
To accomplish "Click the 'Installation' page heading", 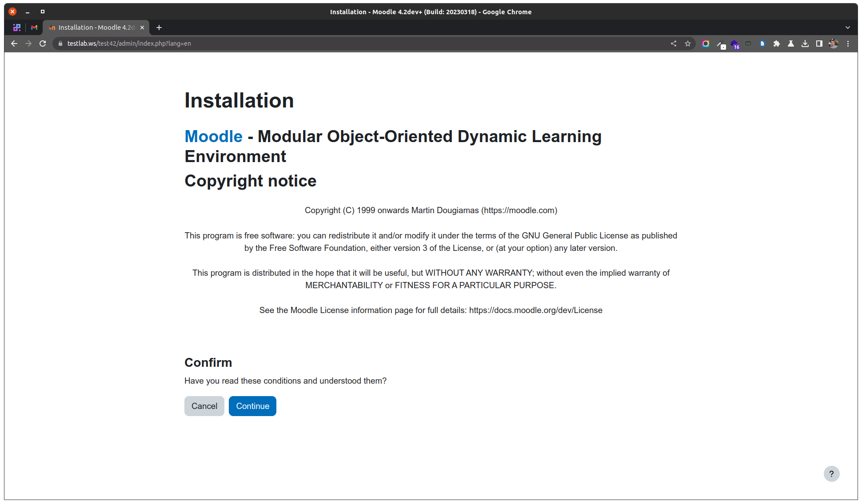I will point(239,100).
